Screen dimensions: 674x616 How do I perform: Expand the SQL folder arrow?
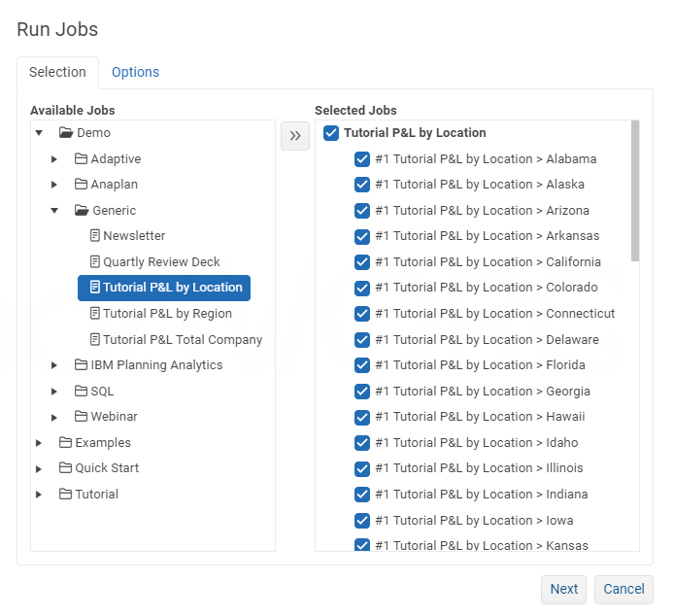point(55,392)
